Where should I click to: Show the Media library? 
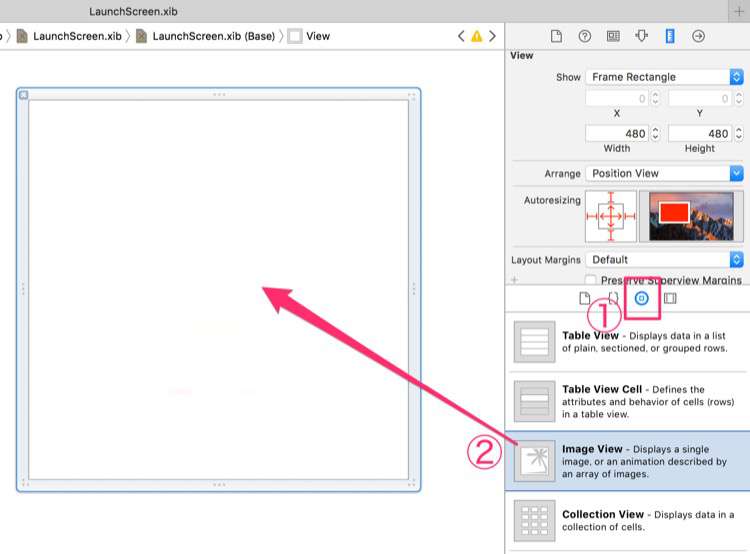670,299
